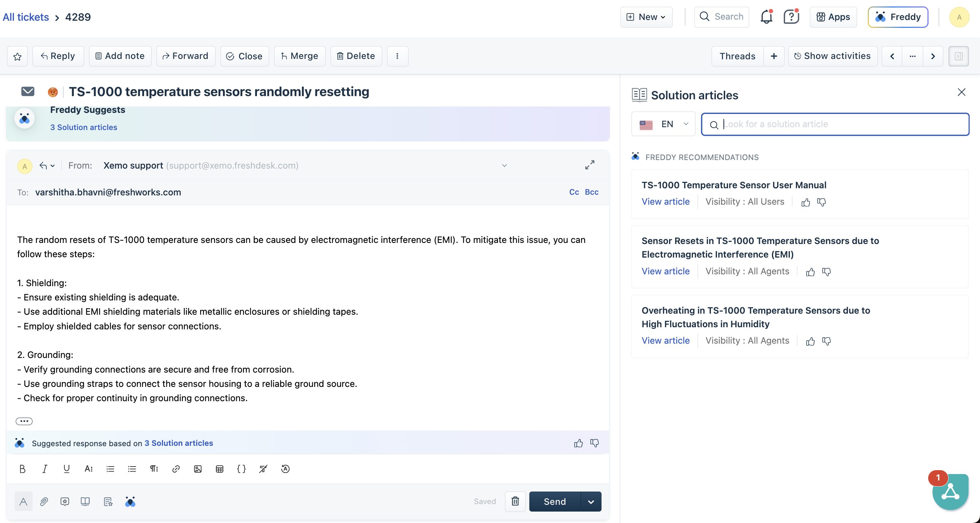Click the Show activities button
The width and height of the screenshot is (980, 523).
pyautogui.click(x=832, y=56)
